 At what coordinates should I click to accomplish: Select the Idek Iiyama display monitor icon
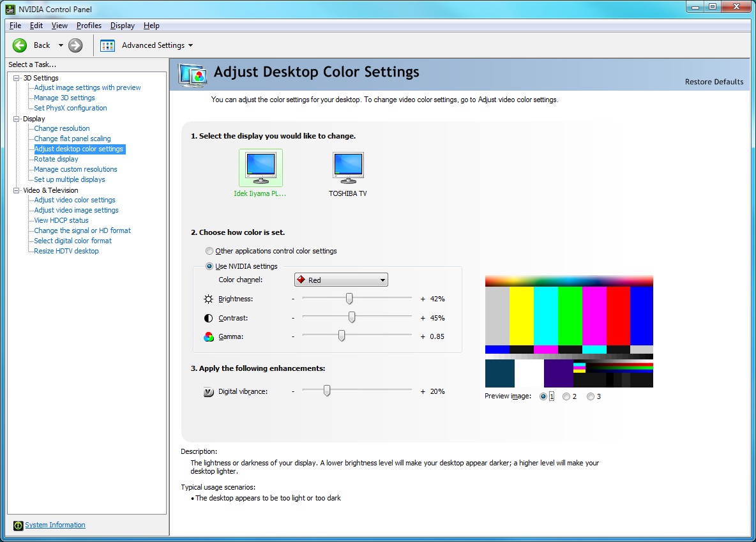pos(261,168)
